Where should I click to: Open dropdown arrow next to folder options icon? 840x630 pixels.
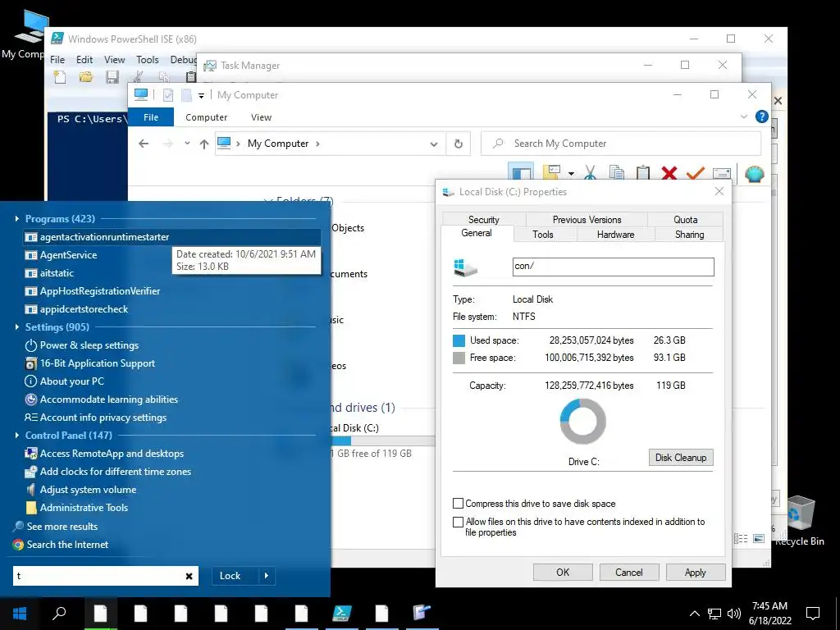tap(571, 174)
